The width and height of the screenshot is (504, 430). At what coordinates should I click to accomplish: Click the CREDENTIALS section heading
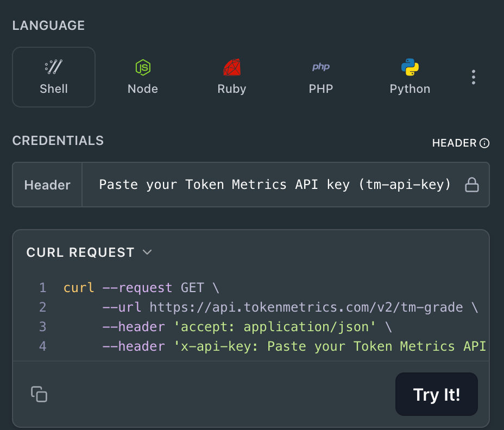58,141
